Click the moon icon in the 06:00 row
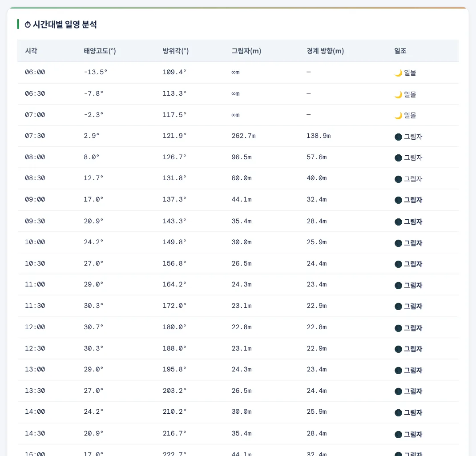 [x=398, y=73]
